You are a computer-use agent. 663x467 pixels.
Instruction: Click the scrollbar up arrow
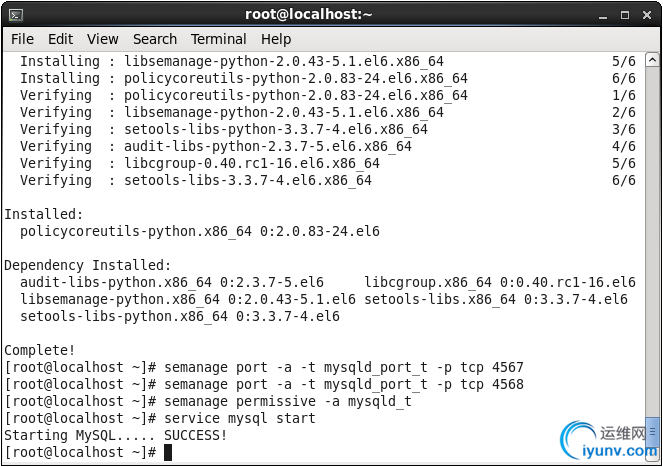652,60
